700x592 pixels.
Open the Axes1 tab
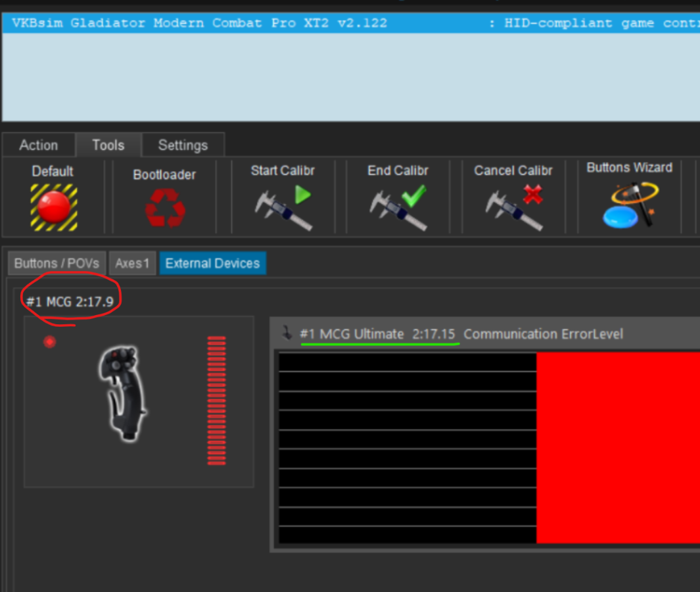(132, 264)
